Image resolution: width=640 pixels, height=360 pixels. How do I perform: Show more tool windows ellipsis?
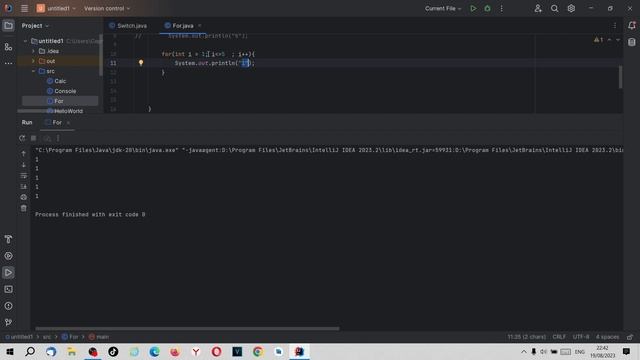(x=8, y=63)
